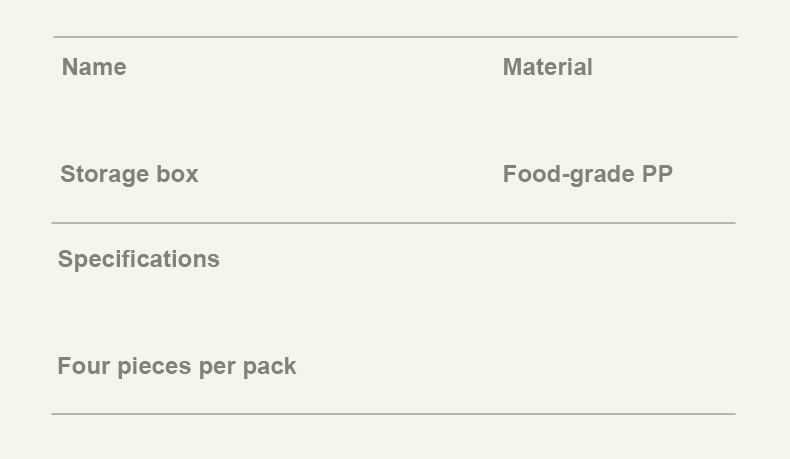The width and height of the screenshot is (790, 459).
Task: Click the divider line above Specifications
Action: tap(393, 223)
